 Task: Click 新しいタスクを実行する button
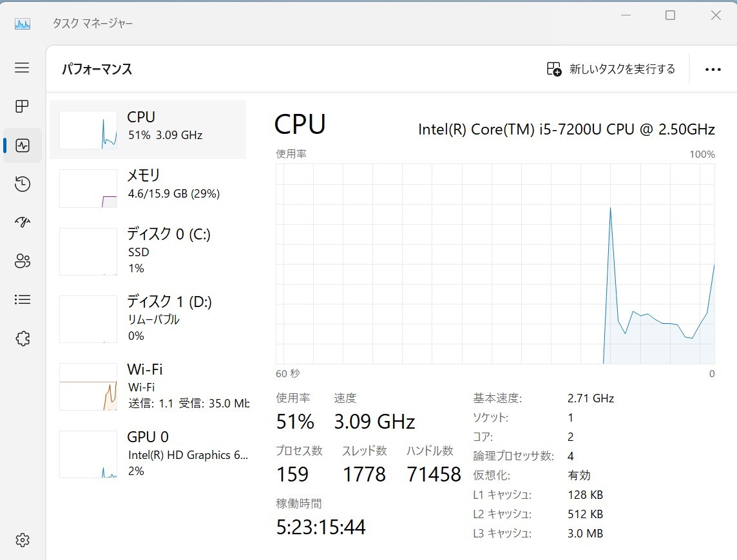611,69
